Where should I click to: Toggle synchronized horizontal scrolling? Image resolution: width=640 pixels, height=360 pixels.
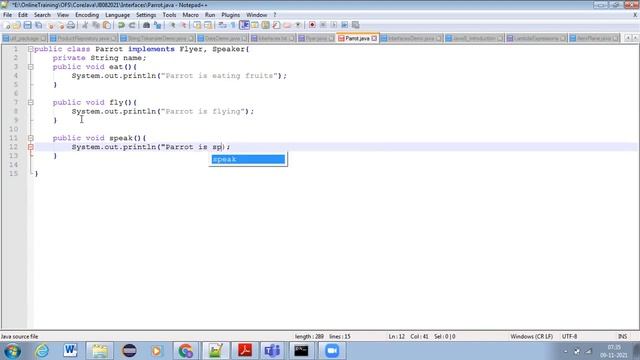pos(208,25)
